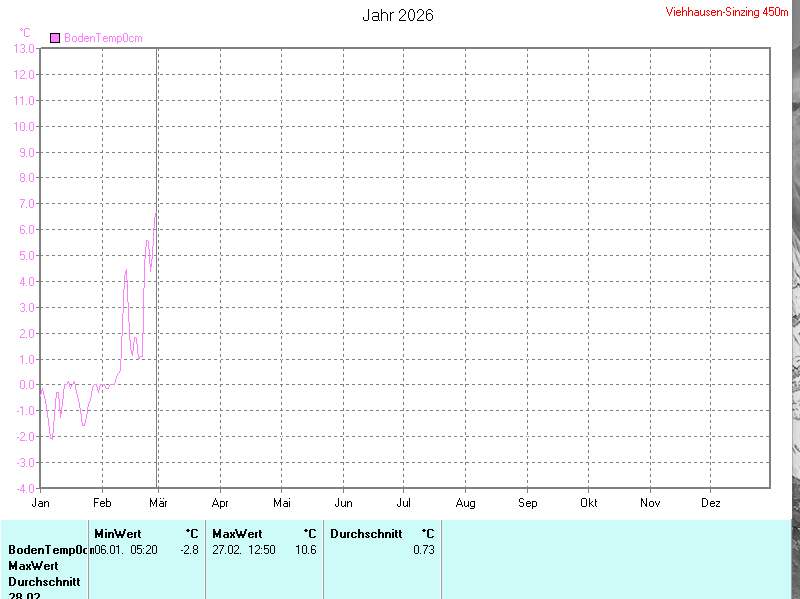Image resolution: width=800 pixels, height=599 pixels.
Task: Select the Jun label on the time axis
Action: [x=343, y=502]
